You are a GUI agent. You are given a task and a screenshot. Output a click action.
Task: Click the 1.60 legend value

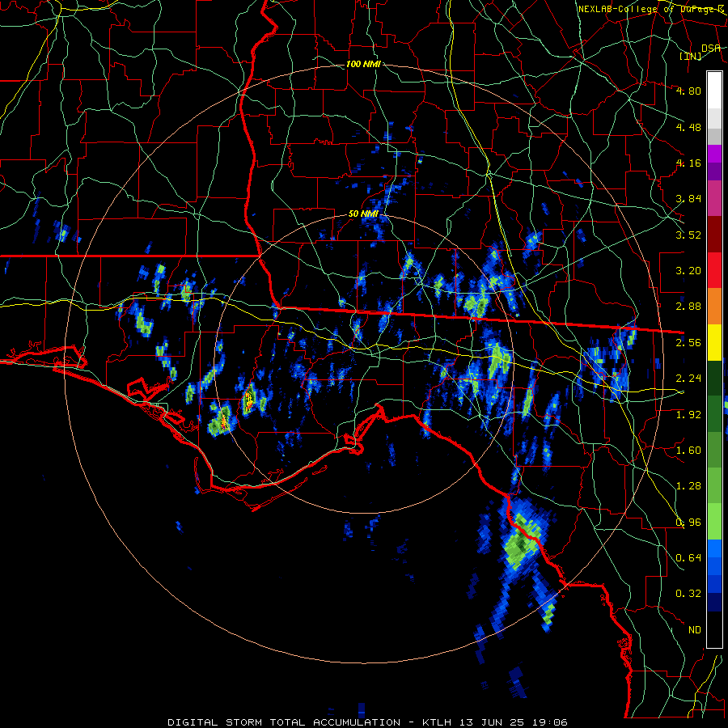[688, 451]
